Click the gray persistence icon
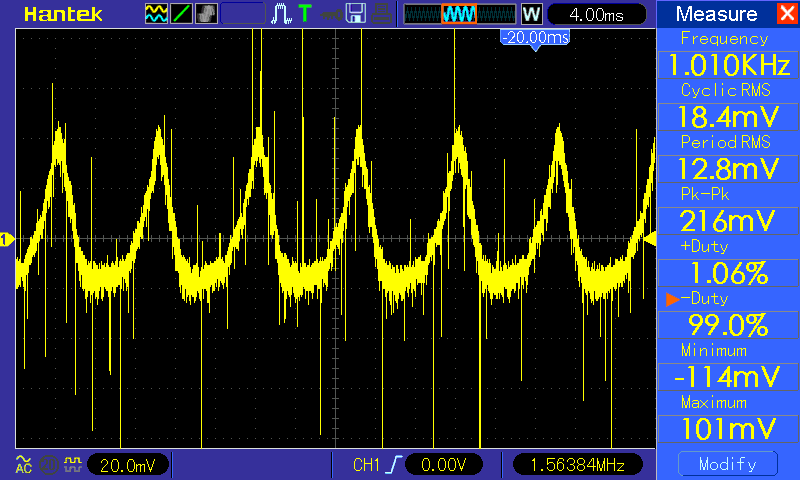 pos(206,14)
